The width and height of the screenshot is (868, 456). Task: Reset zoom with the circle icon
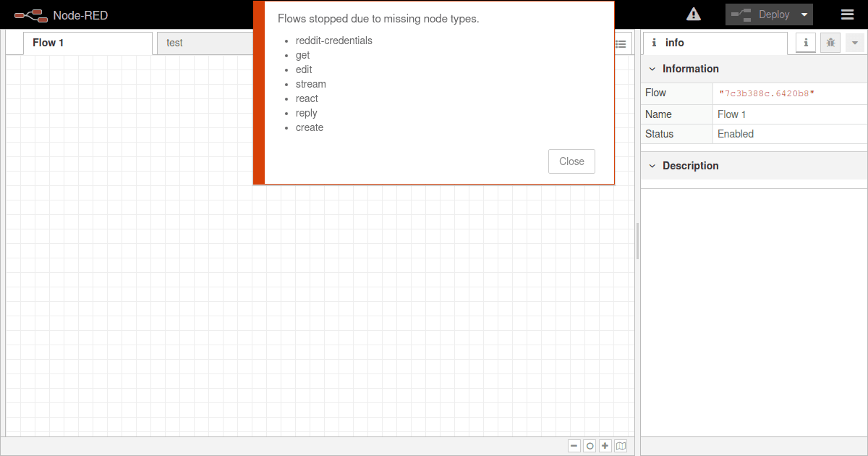[589, 445]
